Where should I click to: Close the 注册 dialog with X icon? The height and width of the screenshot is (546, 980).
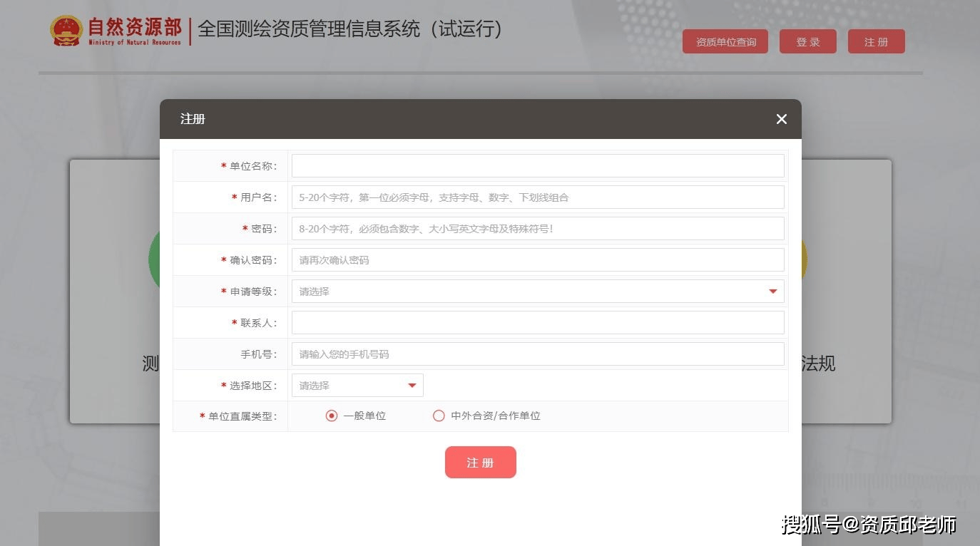[781, 119]
